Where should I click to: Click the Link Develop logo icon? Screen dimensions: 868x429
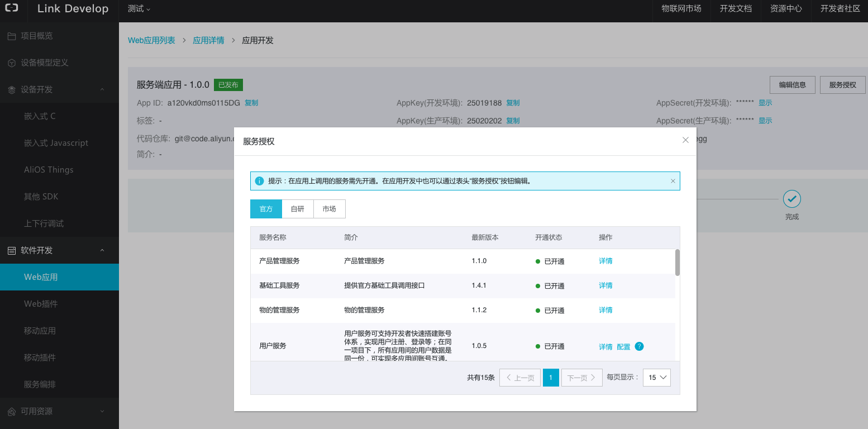point(11,8)
